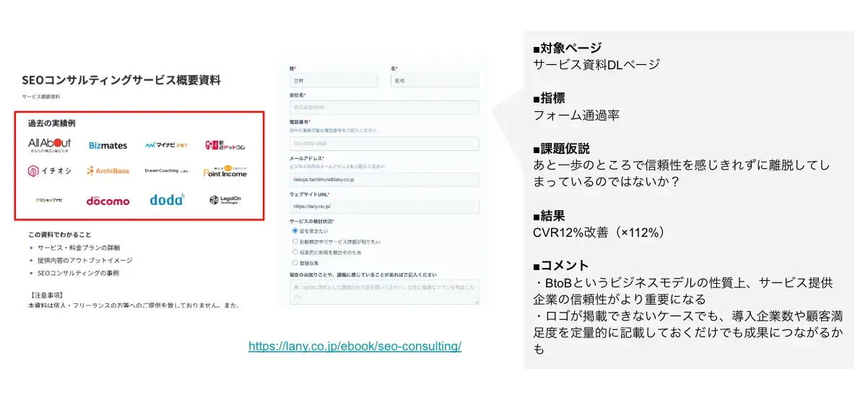
Task: Click the doda logo
Action: pos(168,199)
